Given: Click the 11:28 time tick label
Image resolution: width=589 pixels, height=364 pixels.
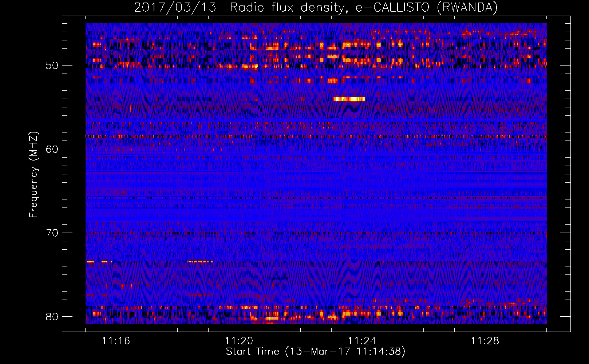Looking at the screenshot, I should pyautogui.click(x=485, y=341).
